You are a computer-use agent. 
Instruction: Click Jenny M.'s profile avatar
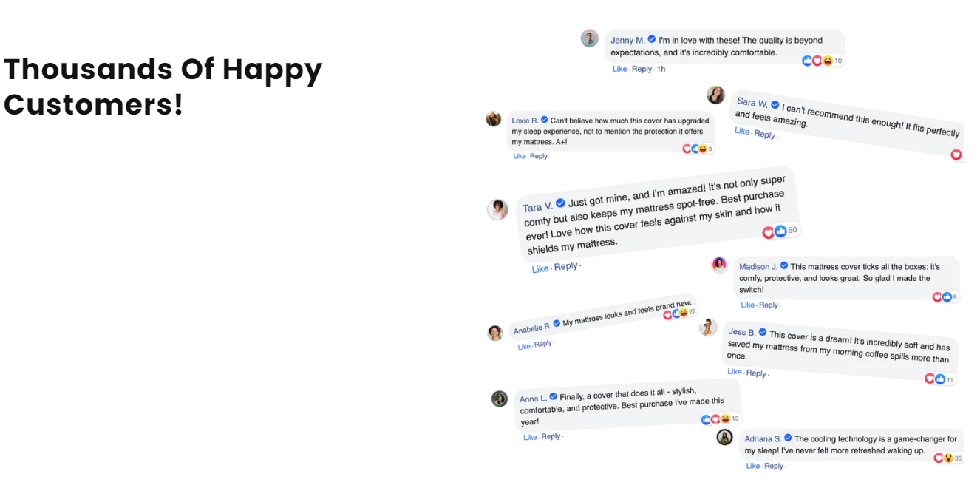point(589,38)
